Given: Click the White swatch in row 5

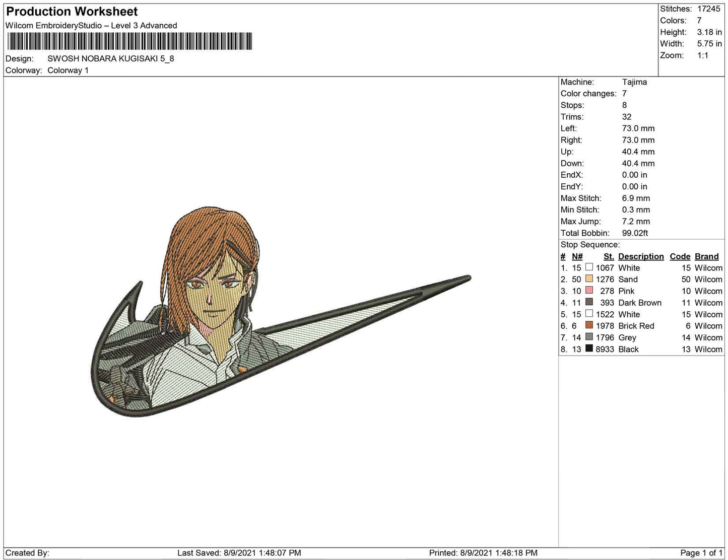Looking at the screenshot, I should (x=589, y=314).
